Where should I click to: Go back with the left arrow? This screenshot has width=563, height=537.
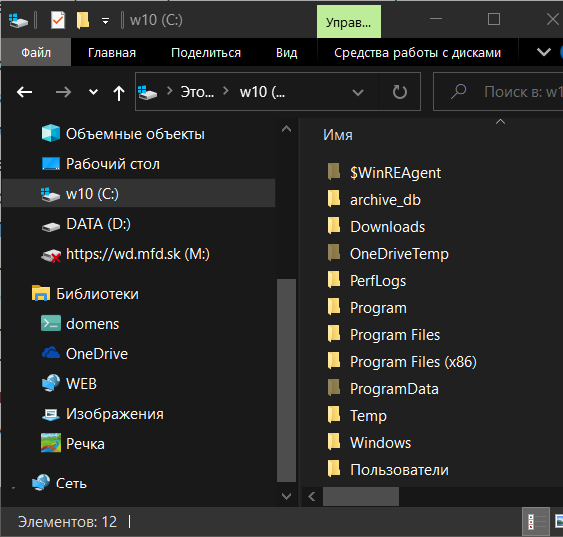[x=24, y=92]
